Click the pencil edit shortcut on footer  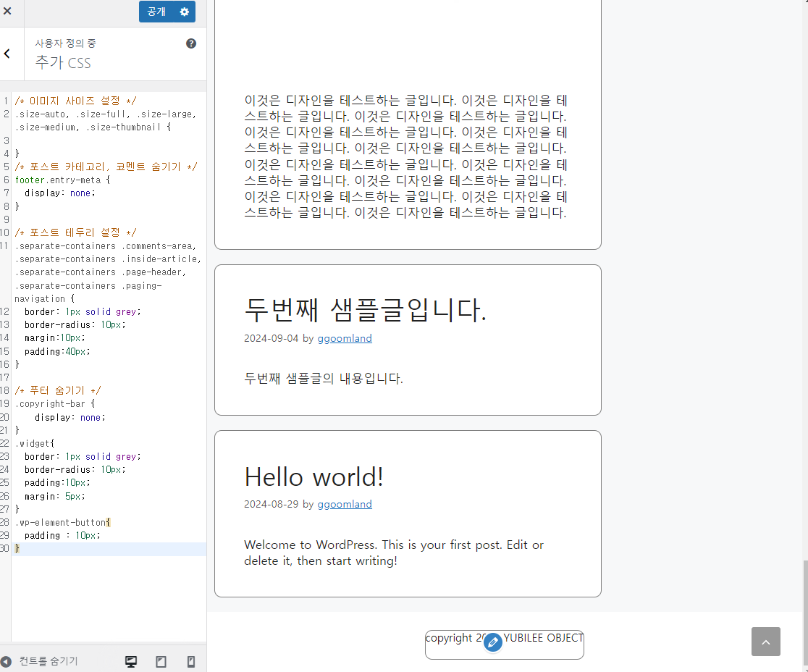click(x=493, y=642)
